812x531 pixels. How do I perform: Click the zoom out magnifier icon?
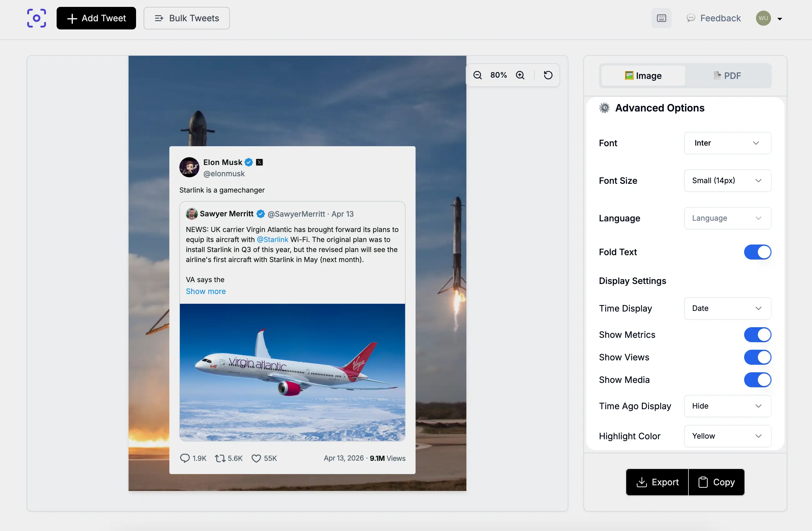(477, 75)
